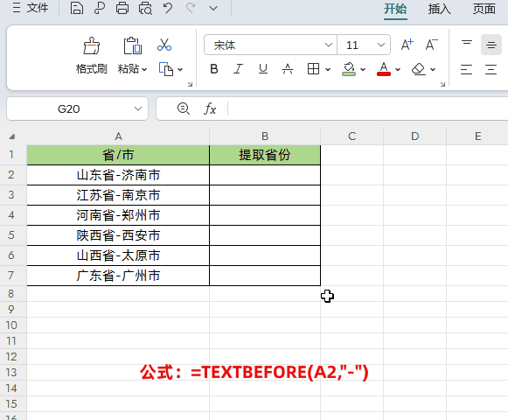Toggle Bold formatting
Screen dimensions: 508x420
(x=214, y=69)
